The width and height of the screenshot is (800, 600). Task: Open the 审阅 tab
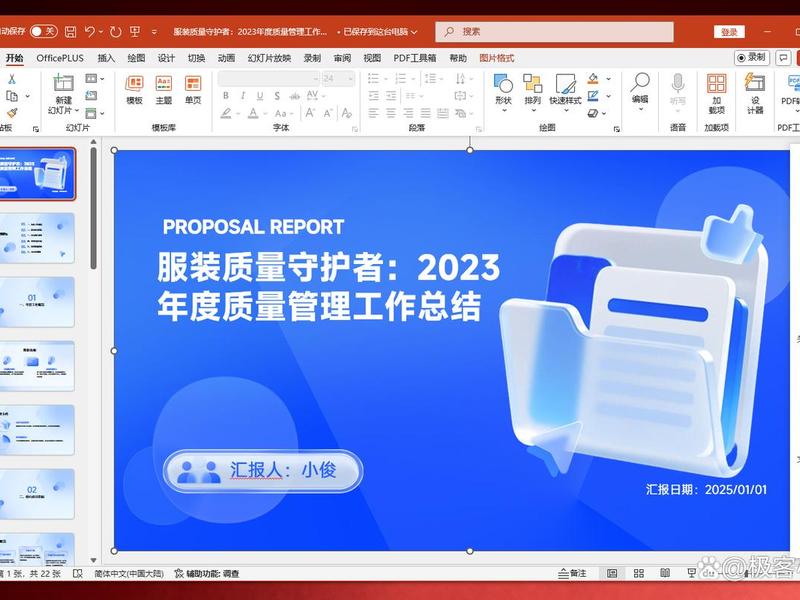point(342,58)
